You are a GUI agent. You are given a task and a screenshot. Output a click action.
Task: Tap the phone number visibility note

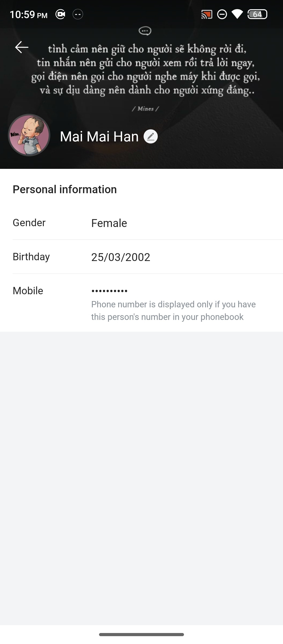coord(173,310)
